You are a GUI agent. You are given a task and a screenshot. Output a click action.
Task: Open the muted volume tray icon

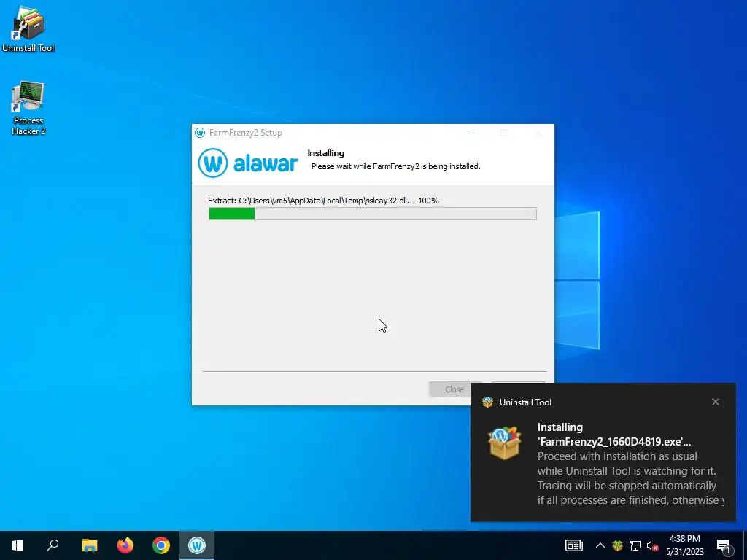click(x=652, y=545)
